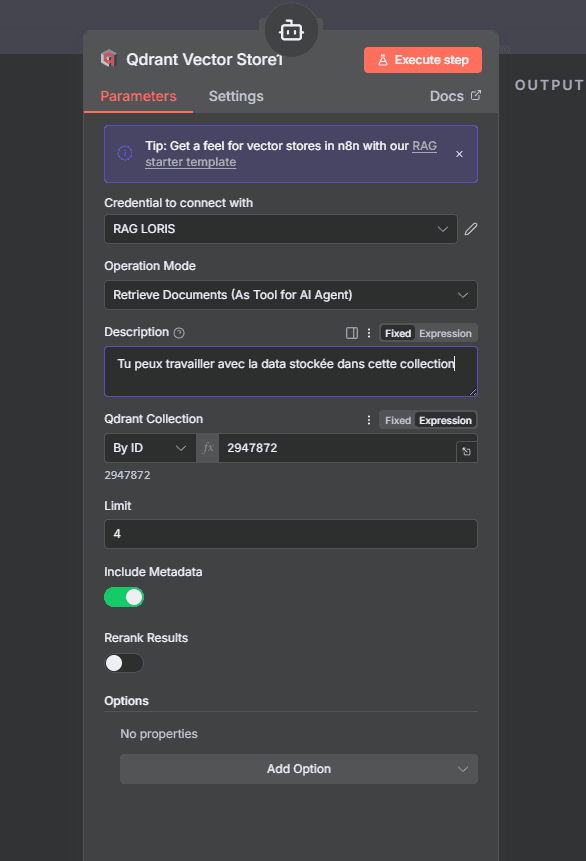Screen dimensions: 586x861
Task: Click the Qdrant logo icon beside node title
Action: pos(109,59)
